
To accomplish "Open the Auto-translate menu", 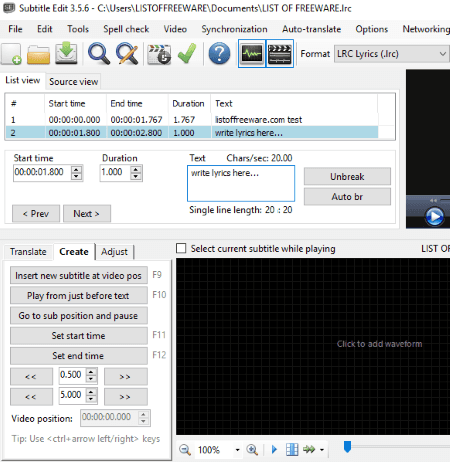I will pyautogui.click(x=311, y=29).
